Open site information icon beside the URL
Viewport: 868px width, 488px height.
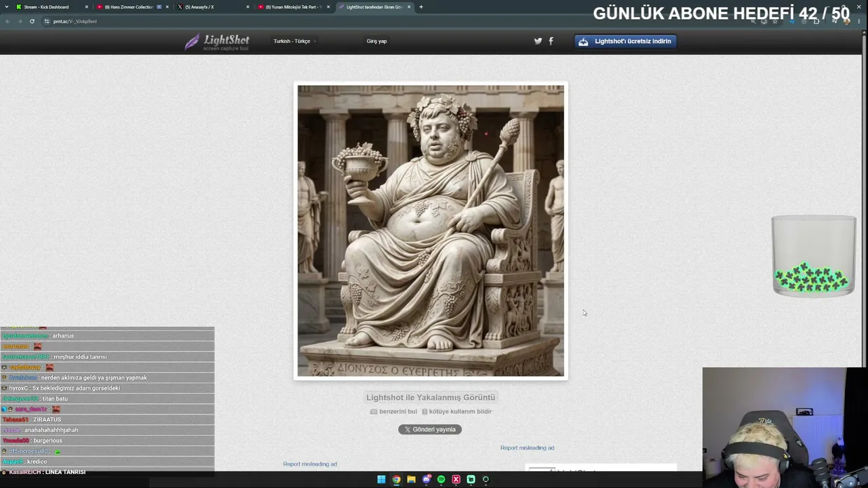(x=47, y=21)
